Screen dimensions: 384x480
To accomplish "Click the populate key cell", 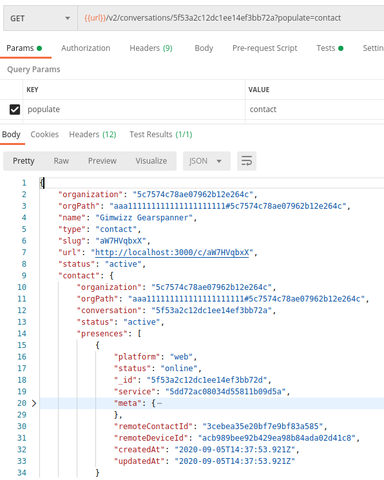I will [134, 109].
